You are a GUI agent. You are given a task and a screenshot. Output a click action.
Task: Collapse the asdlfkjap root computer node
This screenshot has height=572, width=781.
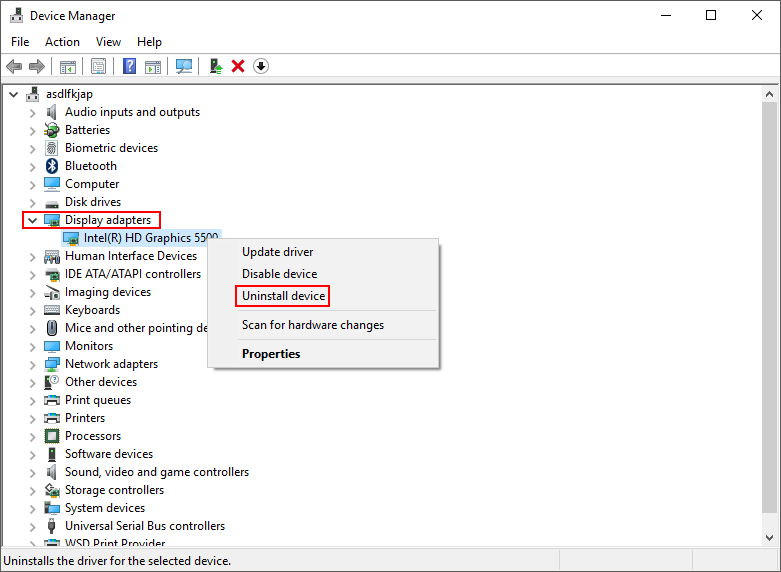pyautogui.click(x=13, y=94)
